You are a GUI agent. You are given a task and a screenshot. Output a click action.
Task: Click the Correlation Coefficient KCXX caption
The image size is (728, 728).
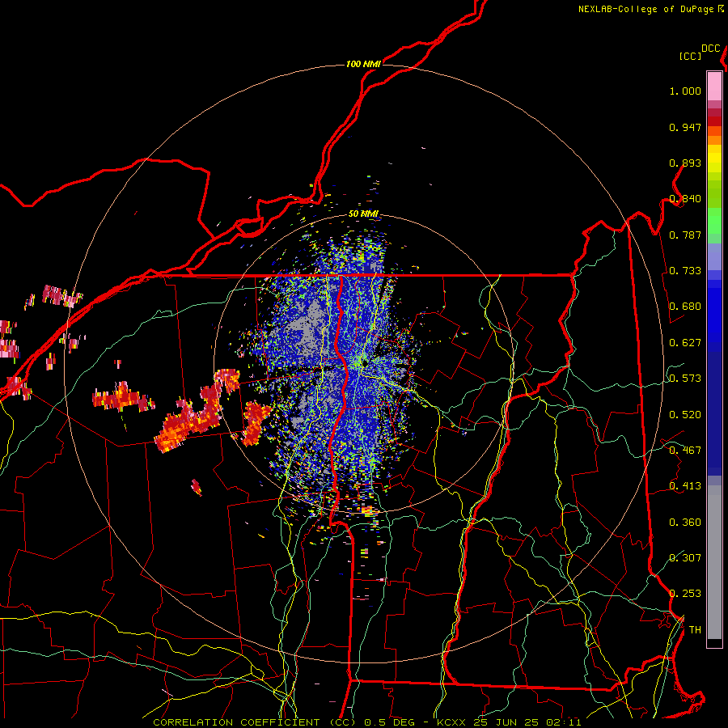click(366, 722)
